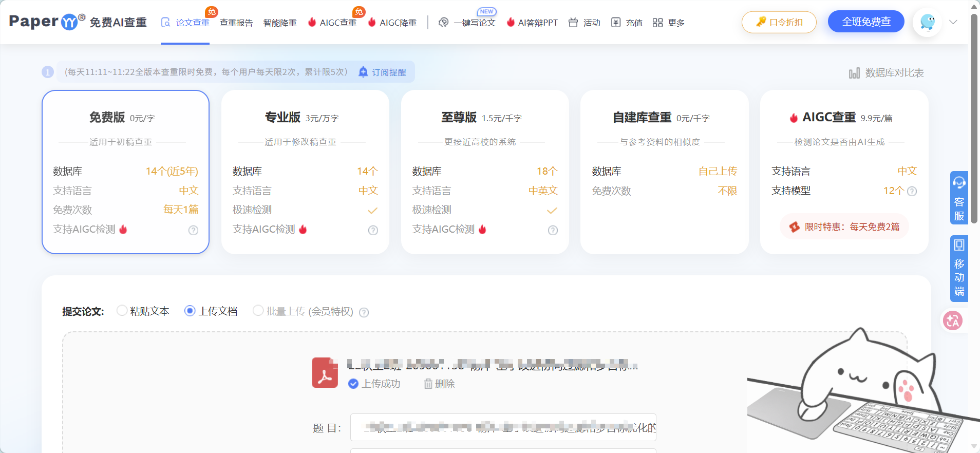Open the AIGC降重 menu item

[392, 23]
